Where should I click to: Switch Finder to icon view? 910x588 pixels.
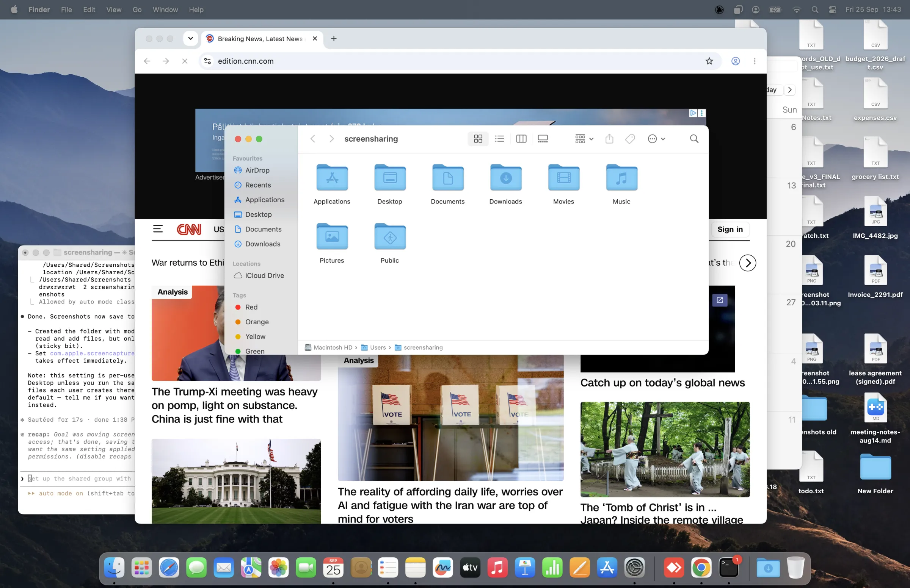478,139
